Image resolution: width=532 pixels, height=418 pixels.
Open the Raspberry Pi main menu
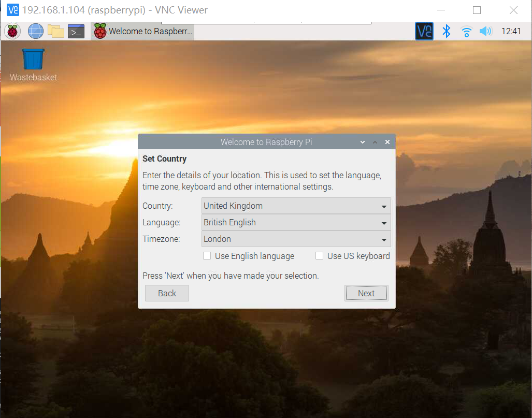pos(12,32)
